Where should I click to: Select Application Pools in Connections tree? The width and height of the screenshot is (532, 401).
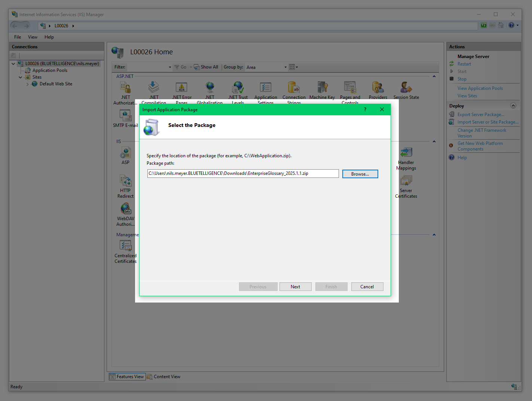50,70
